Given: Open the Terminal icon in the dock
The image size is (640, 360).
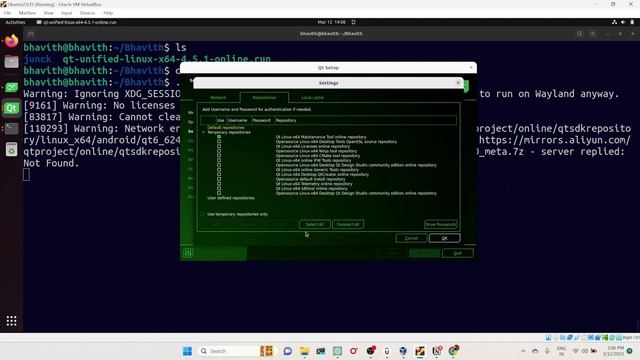Looking at the screenshot, I should point(11,129).
